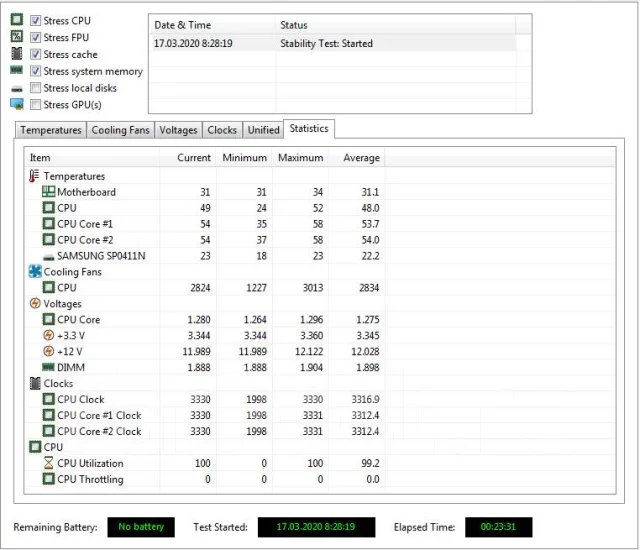The width and height of the screenshot is (640, 550).
Task: Click the Cooling Fans group heading
Action: point(73,272)
